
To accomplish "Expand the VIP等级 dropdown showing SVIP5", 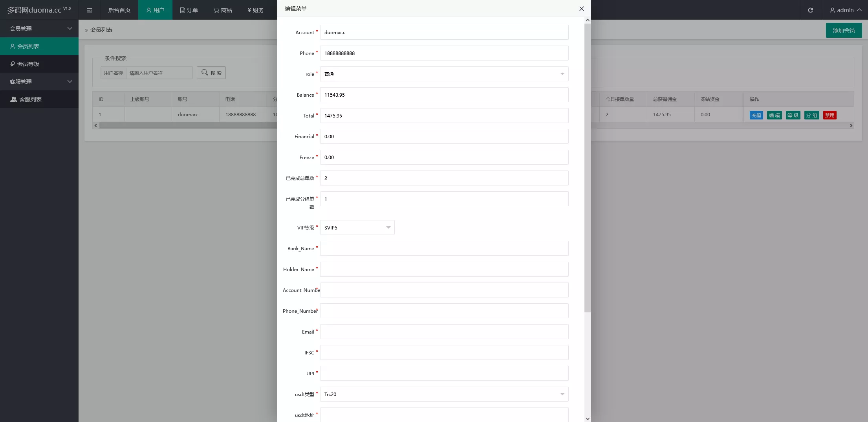I will click(357, 228).
